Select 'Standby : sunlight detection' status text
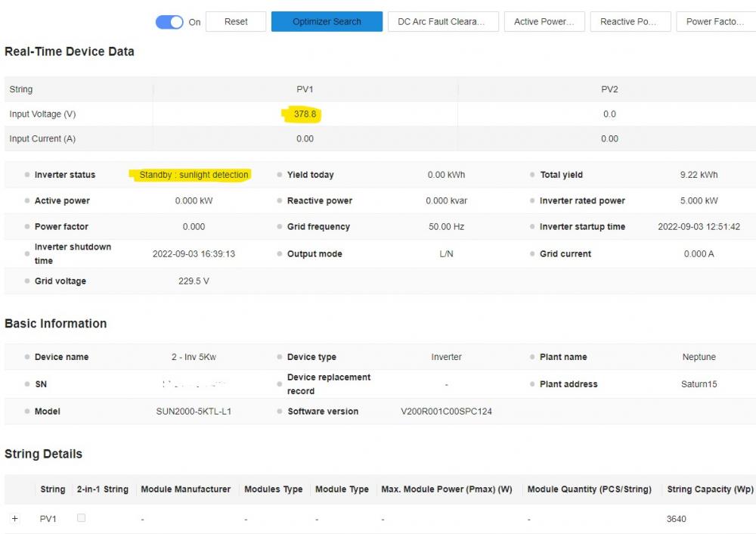756x534 pixels. point(194,175)
